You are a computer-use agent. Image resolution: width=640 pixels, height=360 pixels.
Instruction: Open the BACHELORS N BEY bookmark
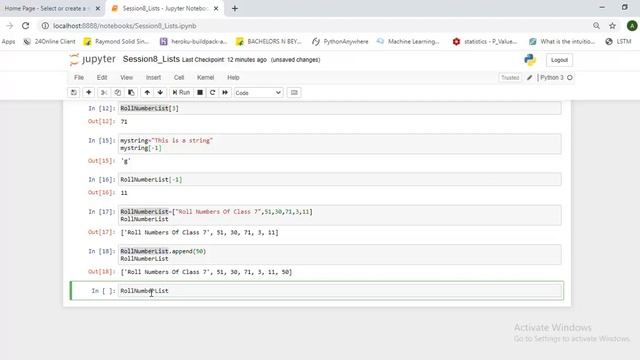[269, 42]
